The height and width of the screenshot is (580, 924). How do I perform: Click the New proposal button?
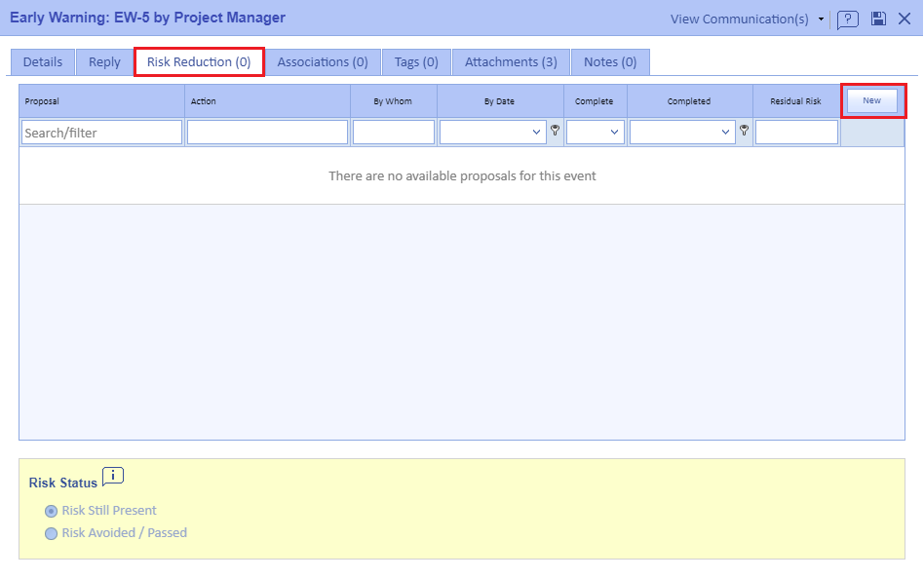[x=871, y=100]
